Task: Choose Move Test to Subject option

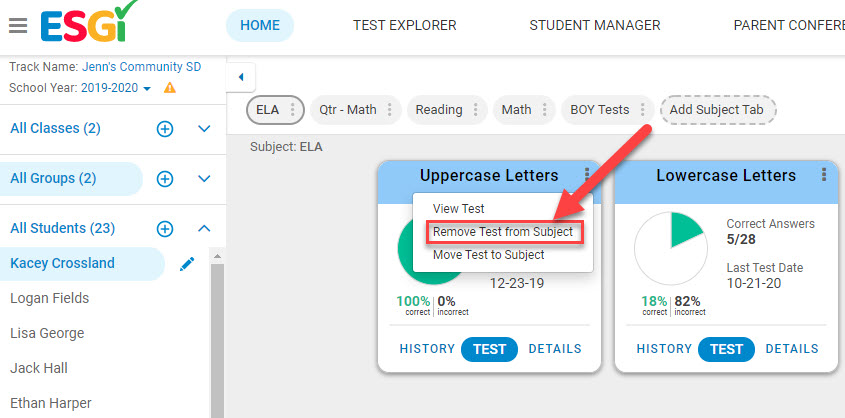Action: coord(489,255)
